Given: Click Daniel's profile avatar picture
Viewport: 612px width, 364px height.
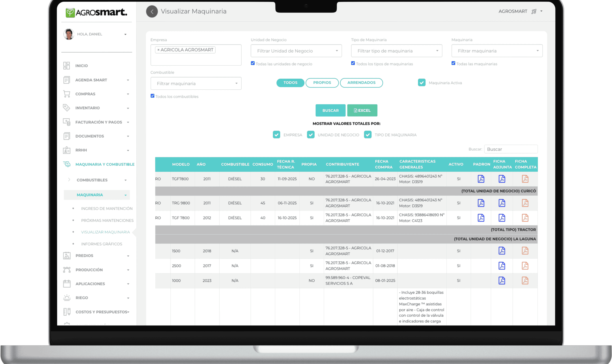Looking at the screenshot, I should 69,34.
